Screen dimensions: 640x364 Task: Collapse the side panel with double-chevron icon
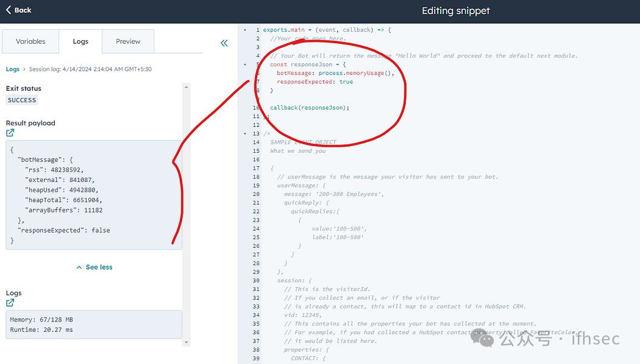224,43
